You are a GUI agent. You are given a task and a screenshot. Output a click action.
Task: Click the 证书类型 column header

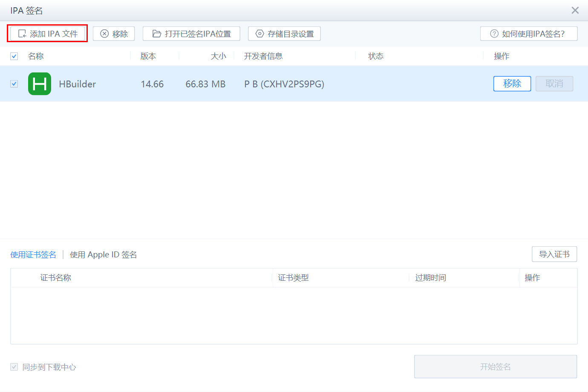click(294, 278)
